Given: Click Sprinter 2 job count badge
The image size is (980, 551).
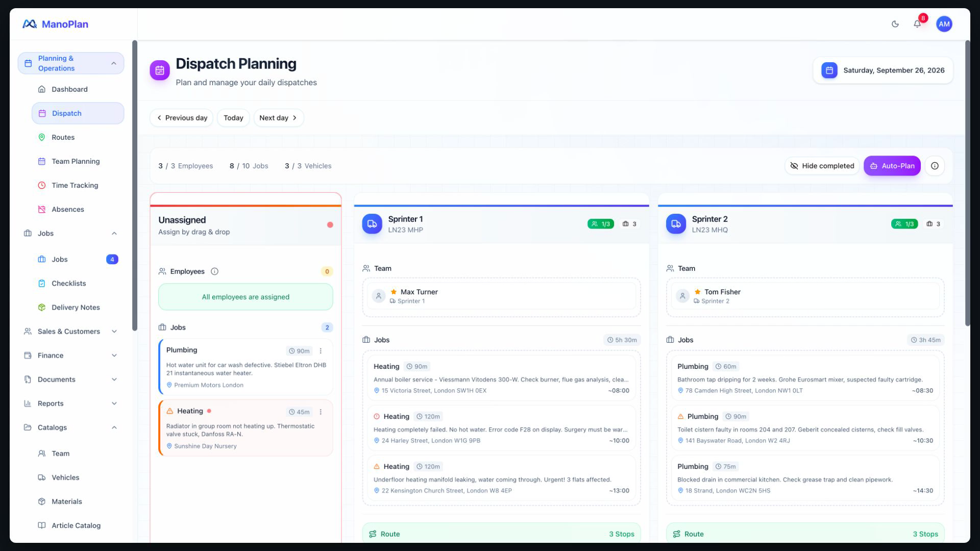Looking at the screenshot, I should point(933,224).
